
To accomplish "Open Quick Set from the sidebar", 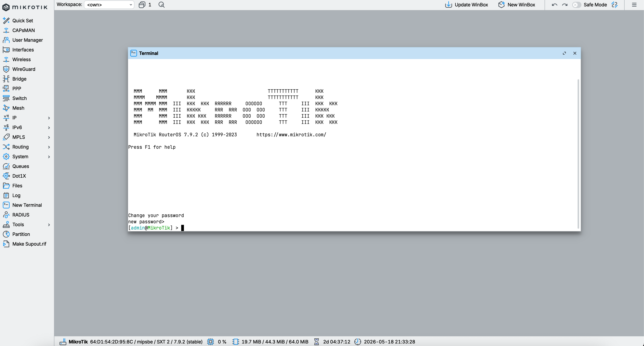I will (x=23, y=21).
